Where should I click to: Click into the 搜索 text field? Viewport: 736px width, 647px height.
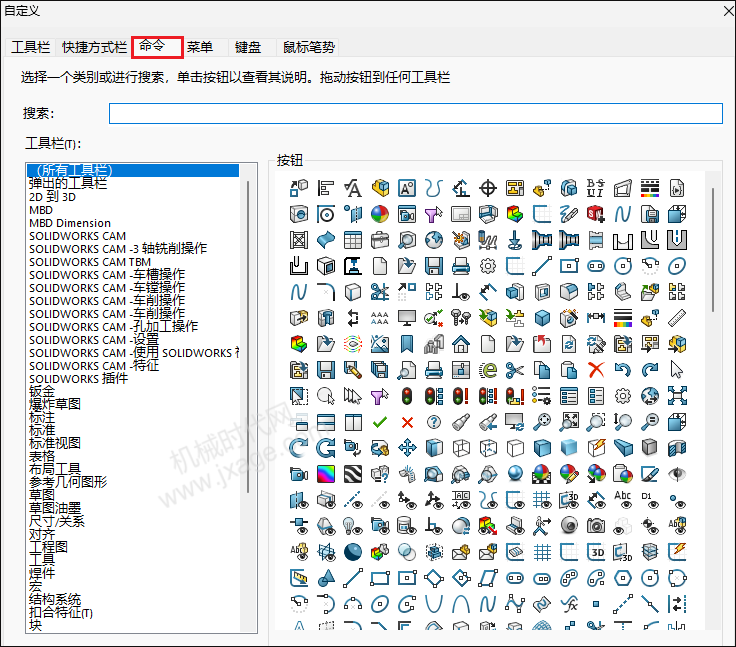coord(415,114)
